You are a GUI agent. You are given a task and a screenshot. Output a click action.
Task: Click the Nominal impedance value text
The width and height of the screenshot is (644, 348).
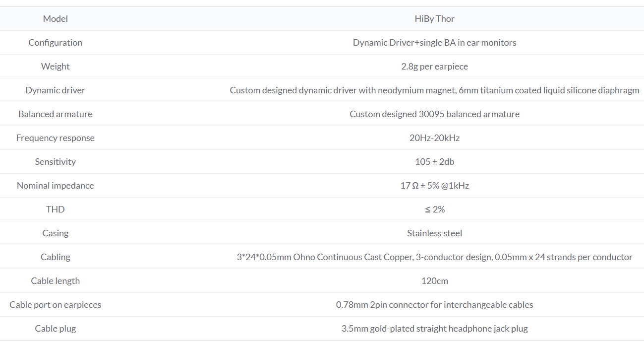434,185
